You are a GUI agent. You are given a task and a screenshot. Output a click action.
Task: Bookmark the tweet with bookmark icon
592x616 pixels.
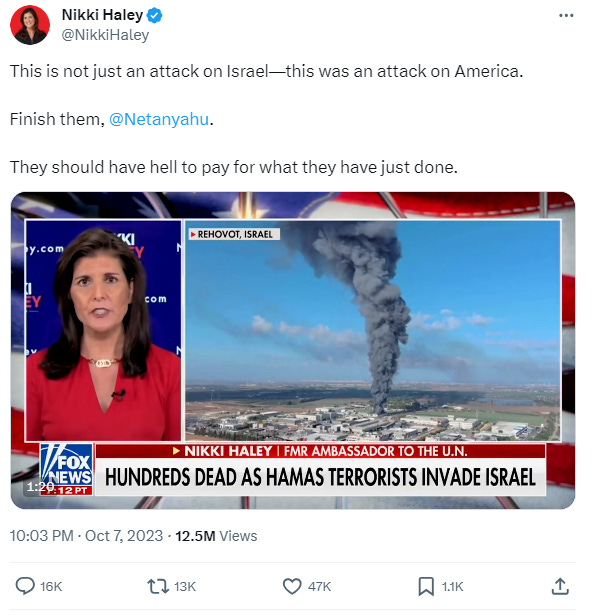tap(426, 586)
